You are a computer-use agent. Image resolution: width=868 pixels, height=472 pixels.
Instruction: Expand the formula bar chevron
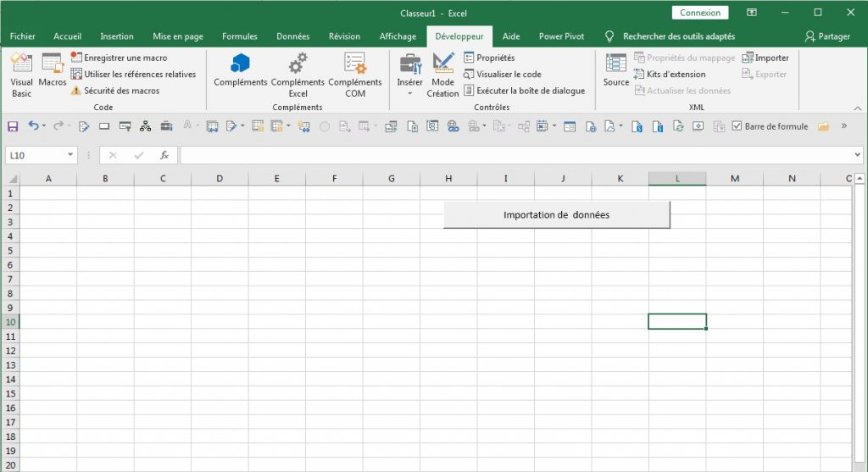[858, 155]
